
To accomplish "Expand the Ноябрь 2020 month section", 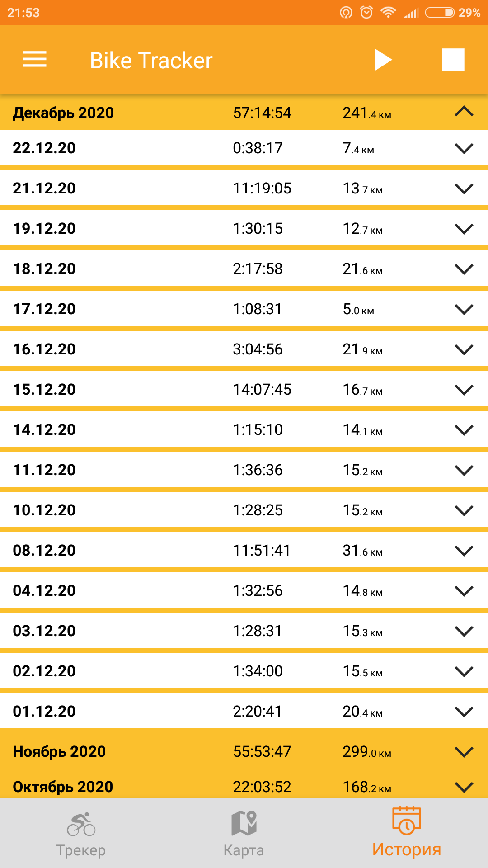I will click(x=464, y=752).
